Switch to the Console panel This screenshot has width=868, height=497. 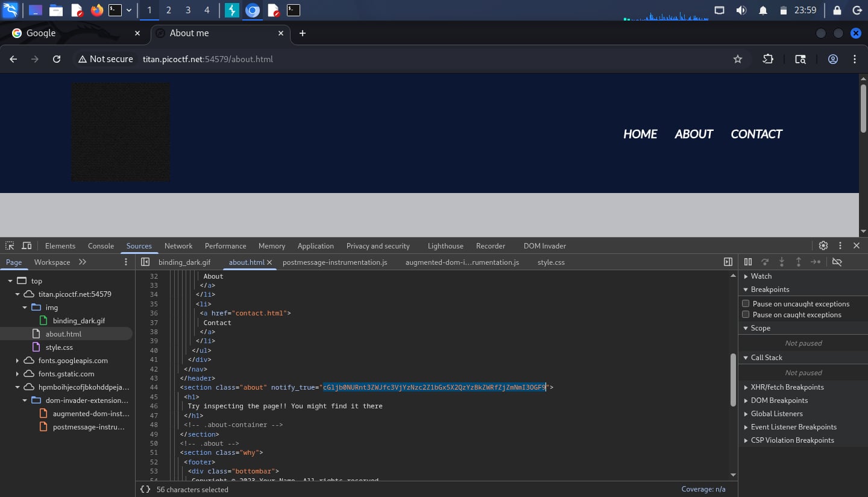point(101,245)
